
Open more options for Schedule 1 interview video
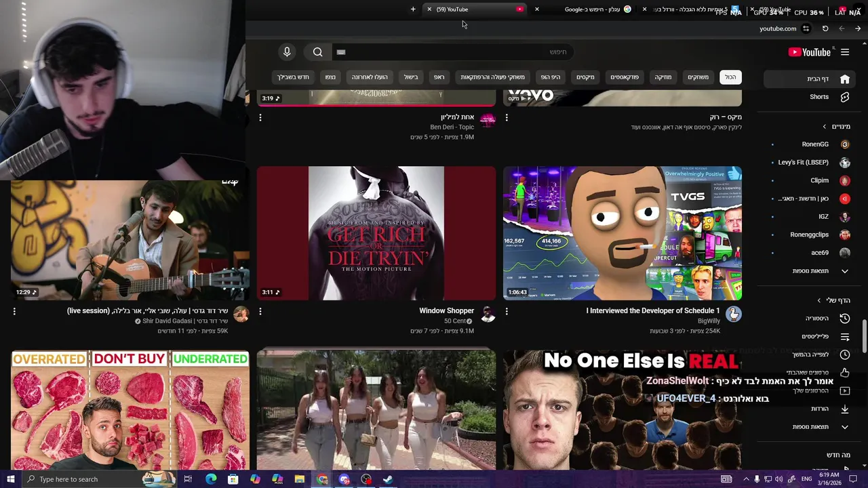click(x=507, y=311)
